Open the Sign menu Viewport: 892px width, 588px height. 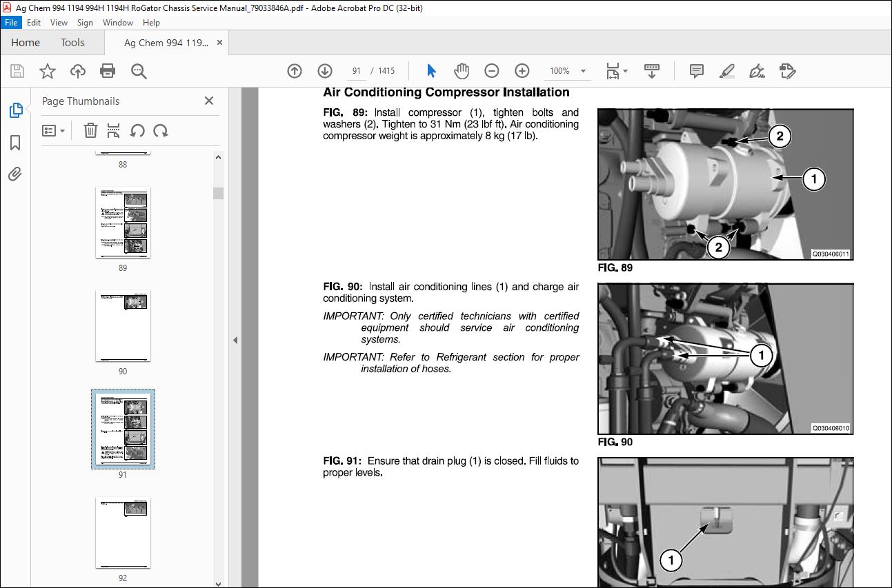(85, 23)
